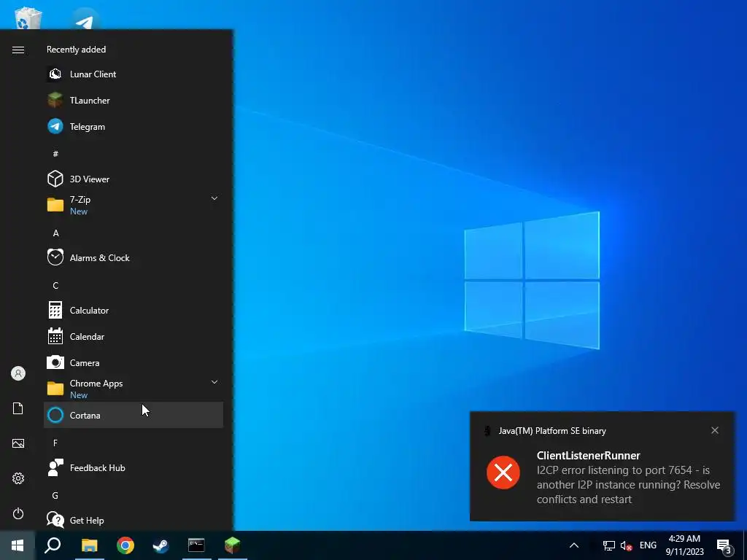
Task: Switch to the command prompt taskbar window
Action: (196, 545)
